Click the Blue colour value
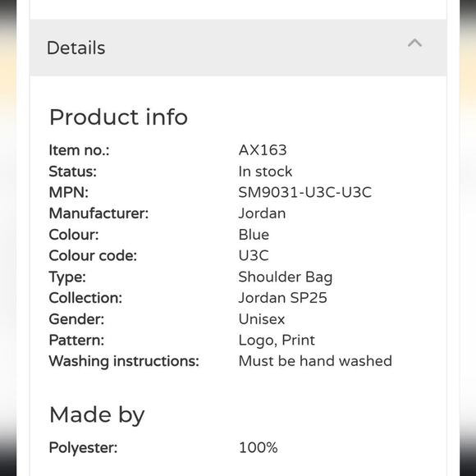476x476 pixels. click(254, 235)
